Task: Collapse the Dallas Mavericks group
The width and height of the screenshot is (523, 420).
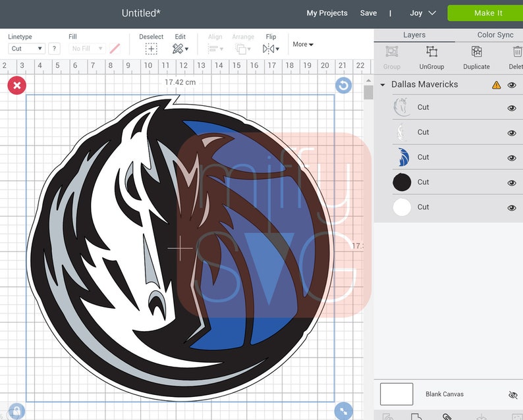Action: [x=383, y=85]
